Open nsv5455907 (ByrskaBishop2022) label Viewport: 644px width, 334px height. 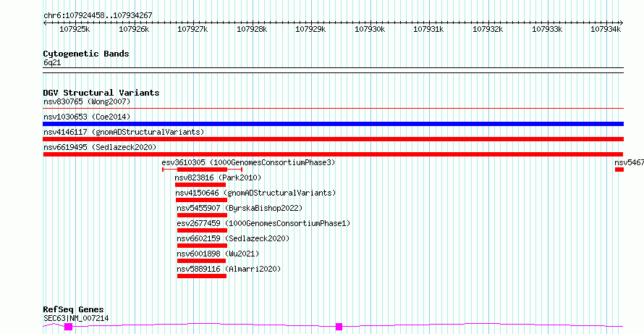(x=240, y=208)
